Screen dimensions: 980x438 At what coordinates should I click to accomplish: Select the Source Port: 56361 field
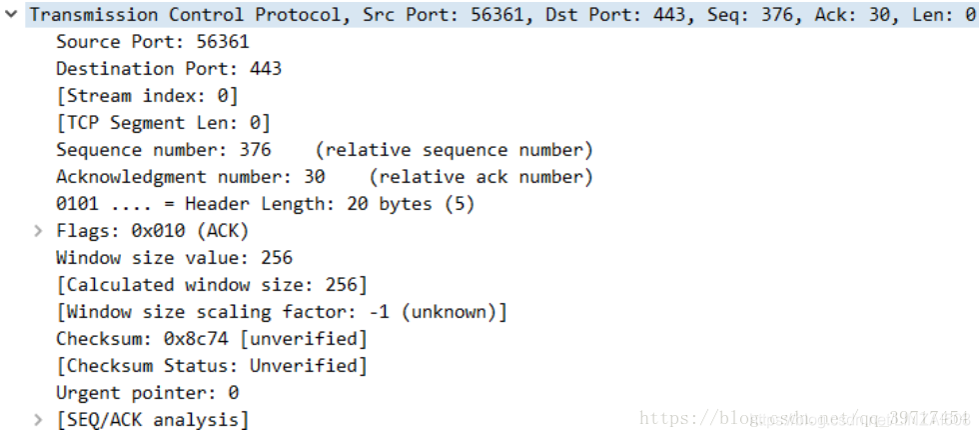point(153,41)
